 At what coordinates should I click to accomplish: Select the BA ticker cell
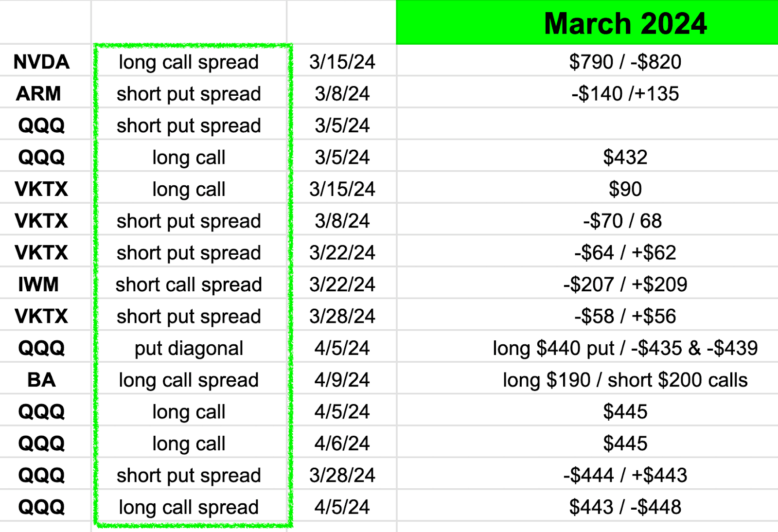[45, 378]
